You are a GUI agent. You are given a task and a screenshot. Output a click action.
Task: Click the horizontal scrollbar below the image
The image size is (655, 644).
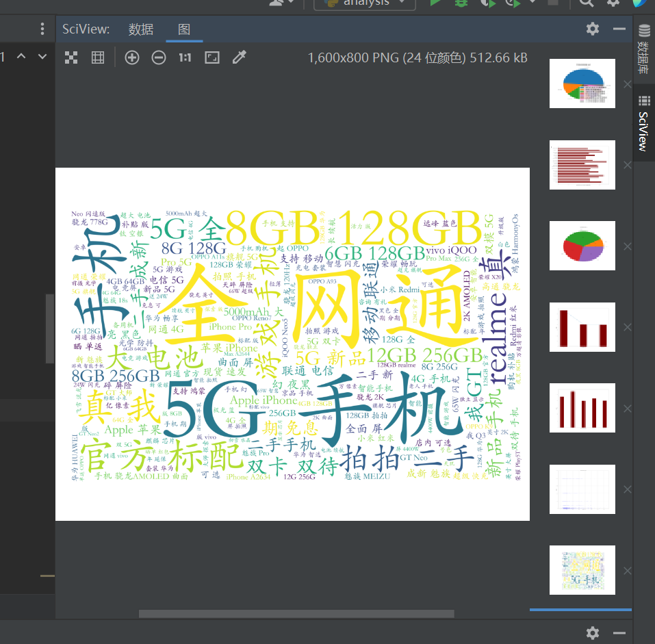tap(296, 613)
